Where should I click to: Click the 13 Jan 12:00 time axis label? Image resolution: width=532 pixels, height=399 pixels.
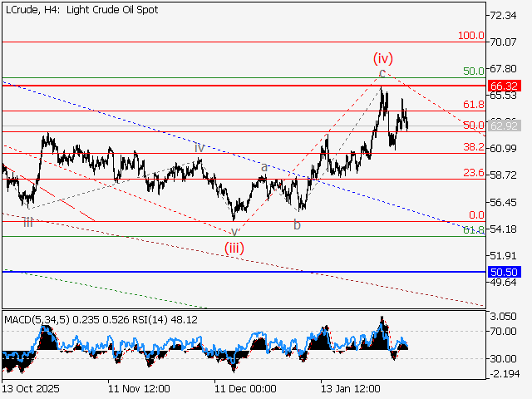pos(351,388)
